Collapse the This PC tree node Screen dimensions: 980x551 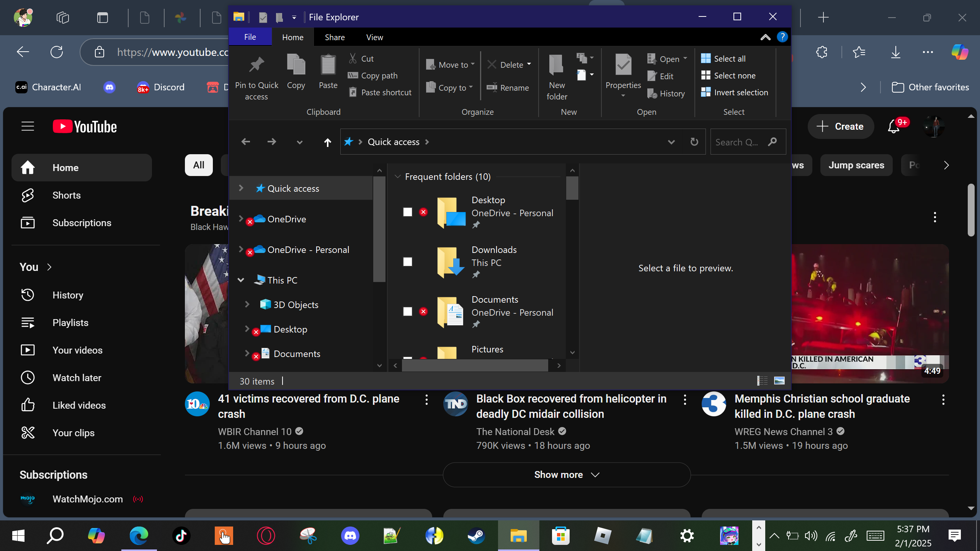(241, 280)
